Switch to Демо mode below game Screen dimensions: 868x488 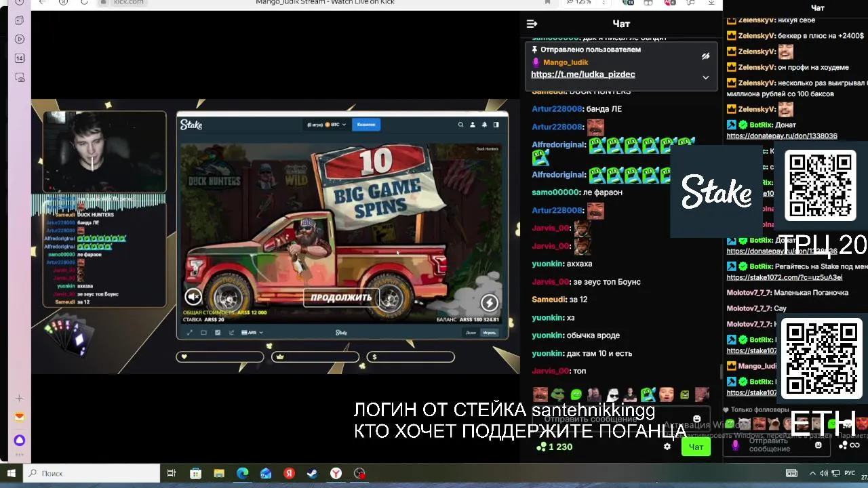pos(471,333)
